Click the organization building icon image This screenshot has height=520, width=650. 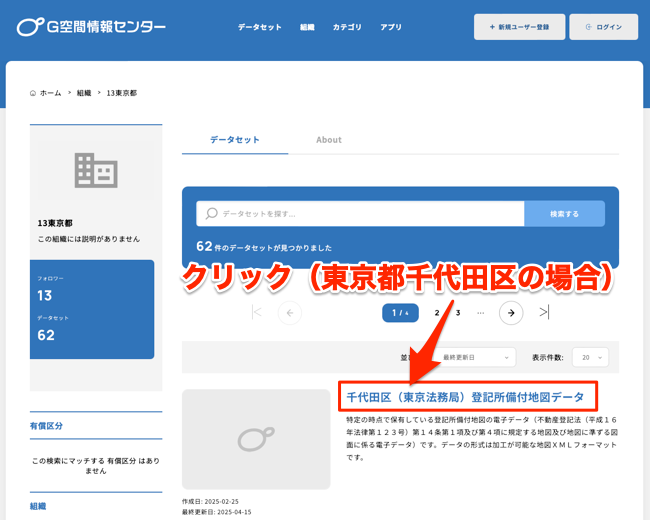[x=96, y=170]
